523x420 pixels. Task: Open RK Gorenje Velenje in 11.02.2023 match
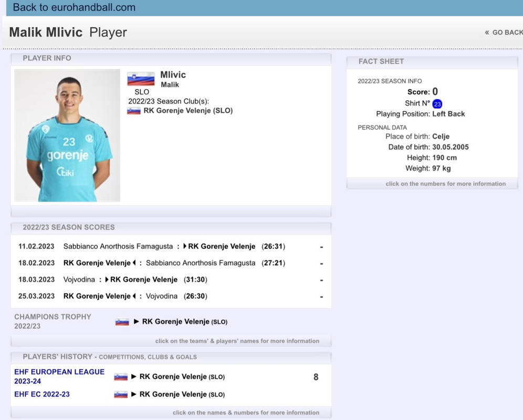click(222, 247)
